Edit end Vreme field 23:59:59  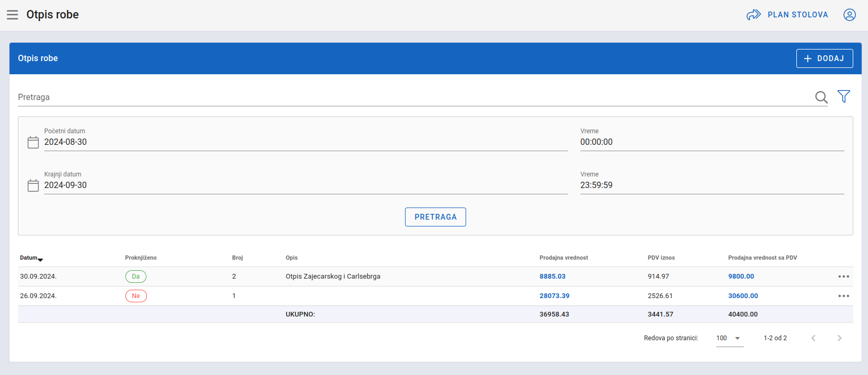[712, 185]
